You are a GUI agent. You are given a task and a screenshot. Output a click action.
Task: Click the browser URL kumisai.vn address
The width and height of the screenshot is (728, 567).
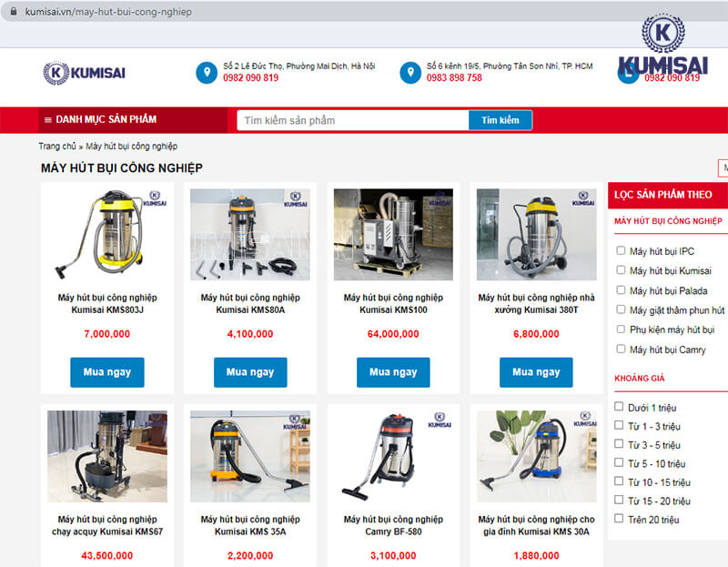[108, 12]
